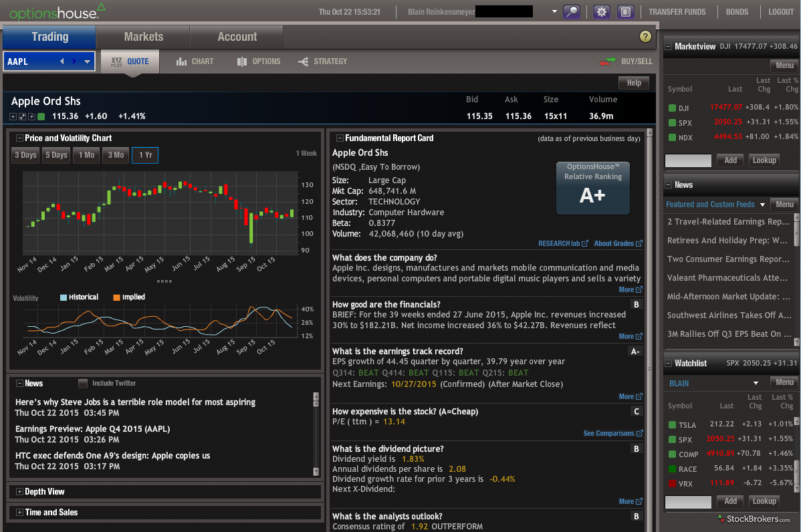801x532 pixels.
Task: Collapse the Marketview panel
Action: (668, 47)
